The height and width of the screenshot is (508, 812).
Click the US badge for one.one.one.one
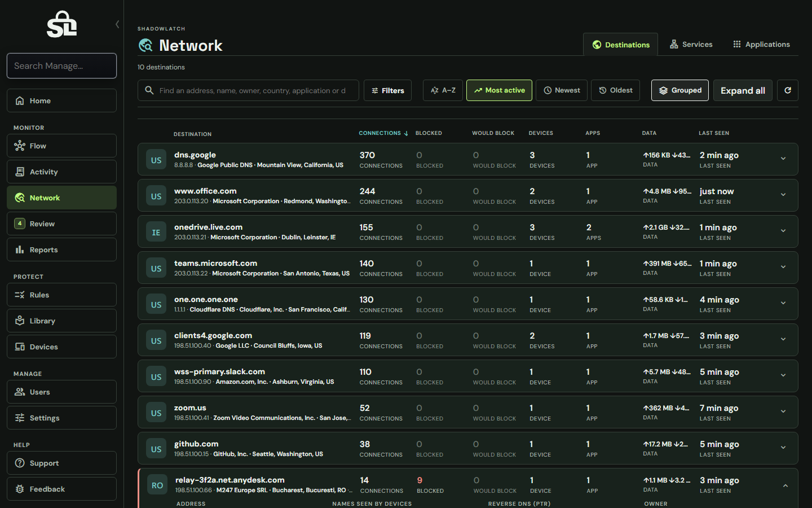pos(156,304)
